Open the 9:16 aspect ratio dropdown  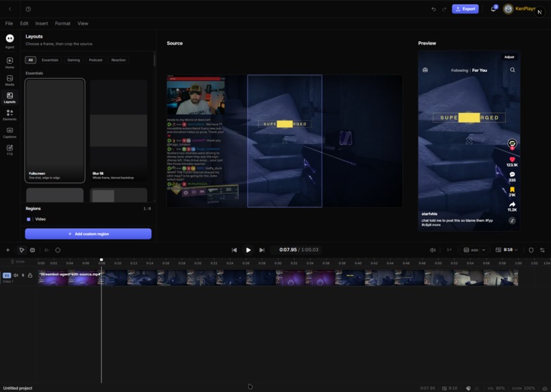(507, 250)
